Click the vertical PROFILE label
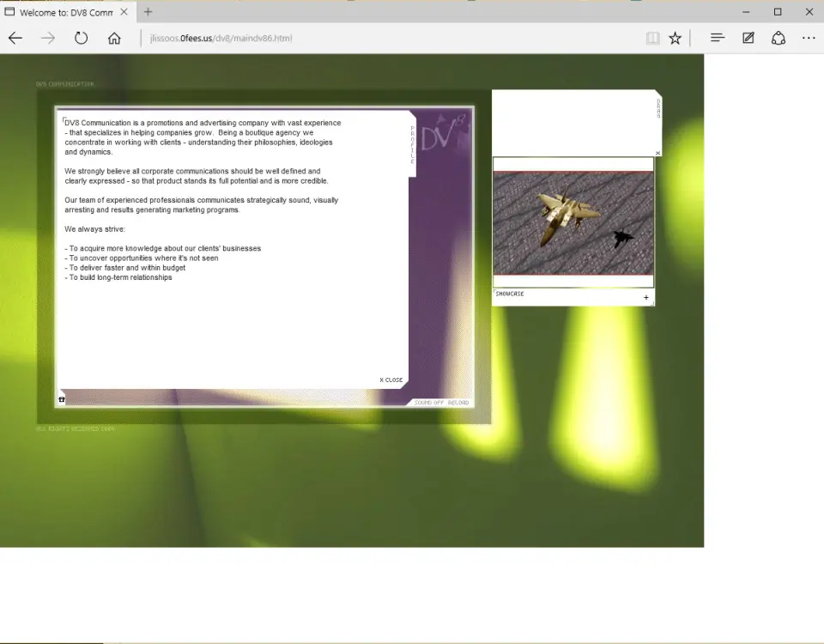Viewport: 824px width, 644px height. coord(413,144)
